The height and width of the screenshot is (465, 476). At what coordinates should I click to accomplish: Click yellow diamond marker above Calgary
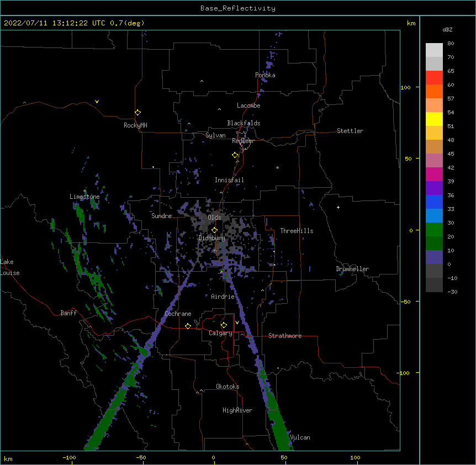pyautogui.click(x=224, y=325)
